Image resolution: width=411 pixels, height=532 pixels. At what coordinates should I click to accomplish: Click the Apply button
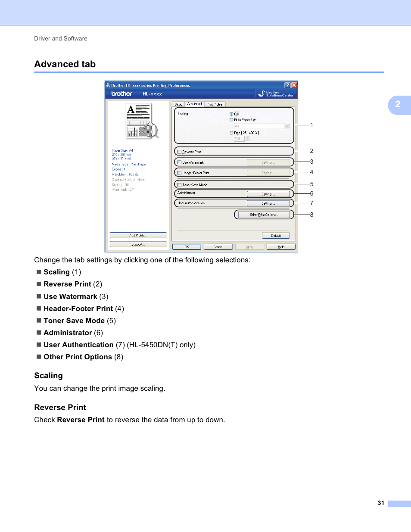click(x=249, y=247)
